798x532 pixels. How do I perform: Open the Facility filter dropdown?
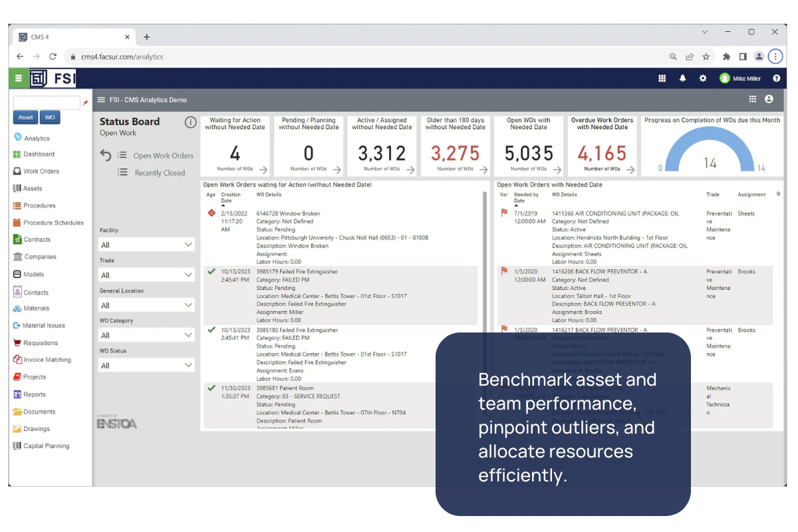click(x=146, y=245)
